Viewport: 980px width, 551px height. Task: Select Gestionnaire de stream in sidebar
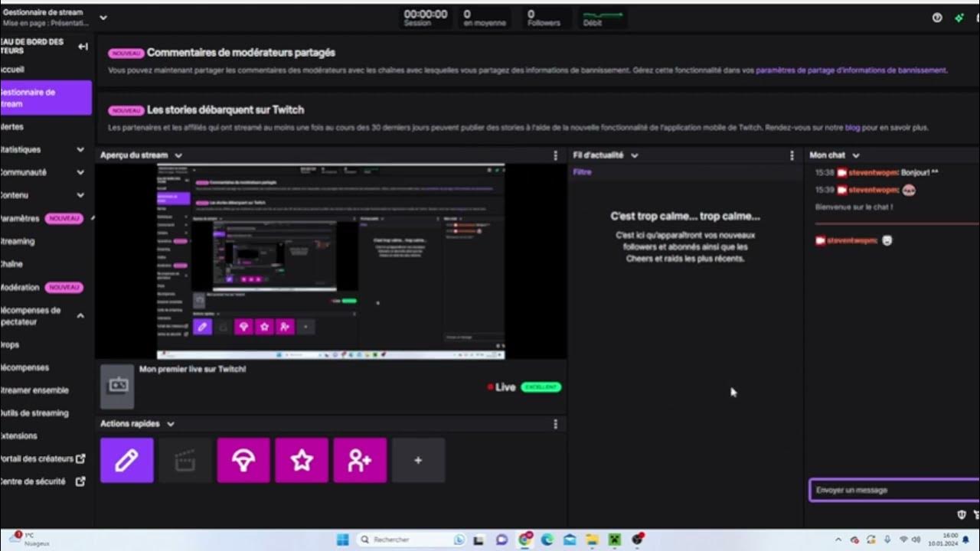pyautogui.click(x=46, y=98)
